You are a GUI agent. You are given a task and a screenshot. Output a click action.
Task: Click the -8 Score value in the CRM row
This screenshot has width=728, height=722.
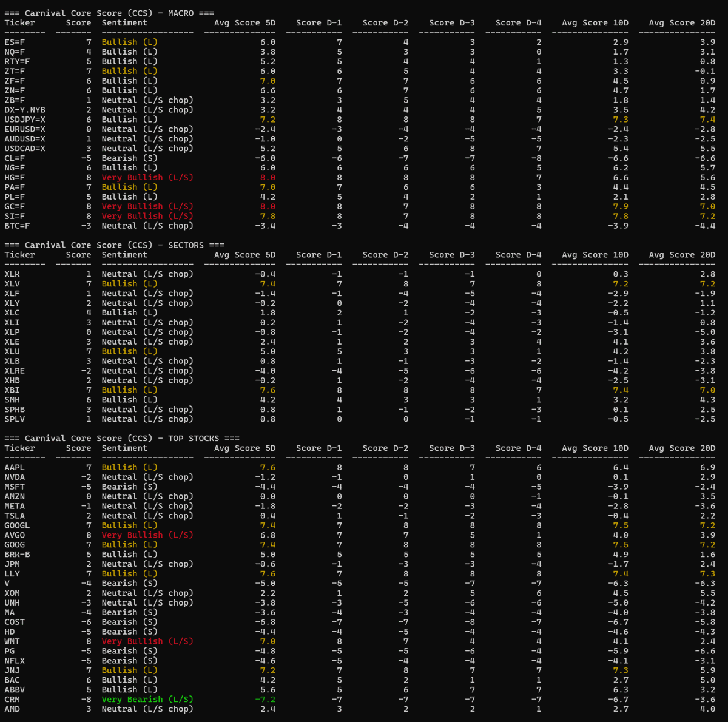[x=86, y=700]
